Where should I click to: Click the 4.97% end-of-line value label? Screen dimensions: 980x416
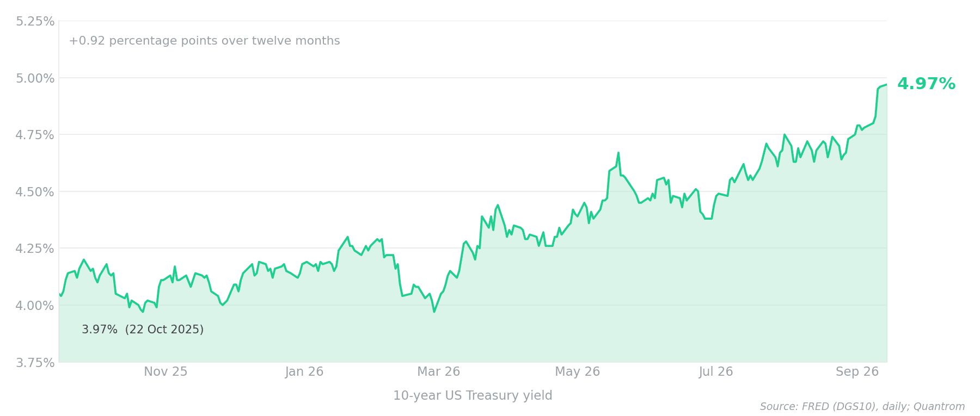click(x=926, y=84)
